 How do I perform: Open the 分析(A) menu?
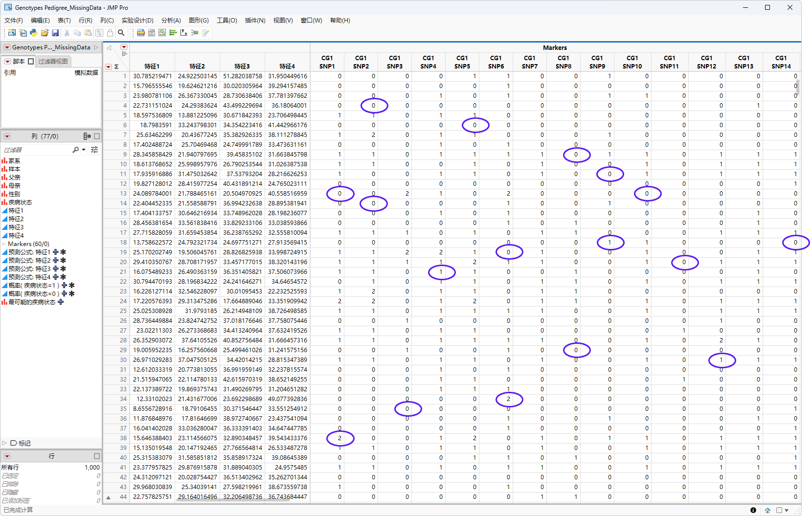(x=171, y=21)
